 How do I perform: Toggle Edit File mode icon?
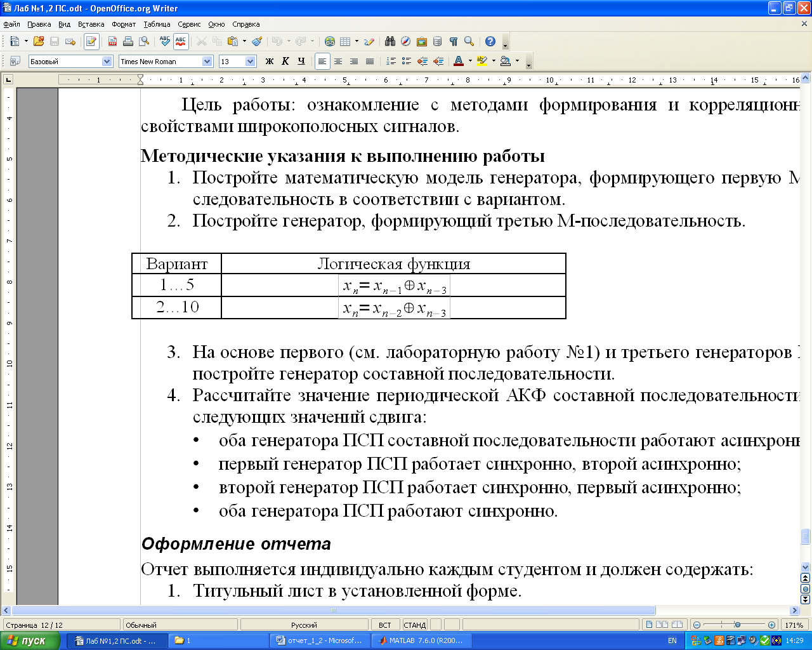pos(91,41)
